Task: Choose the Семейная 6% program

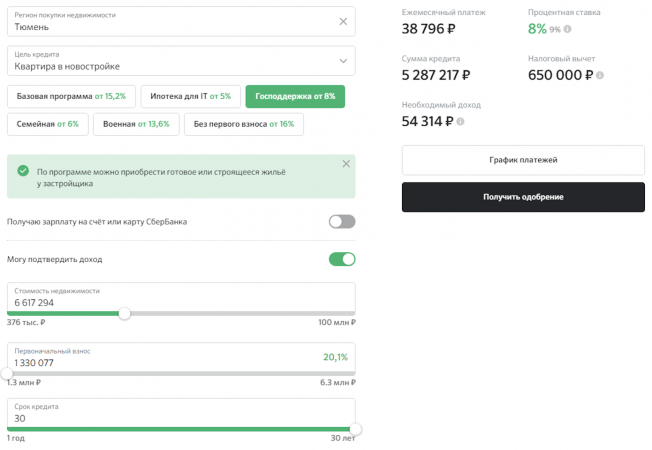Action: pyautogui.click(x=47, y=124)
